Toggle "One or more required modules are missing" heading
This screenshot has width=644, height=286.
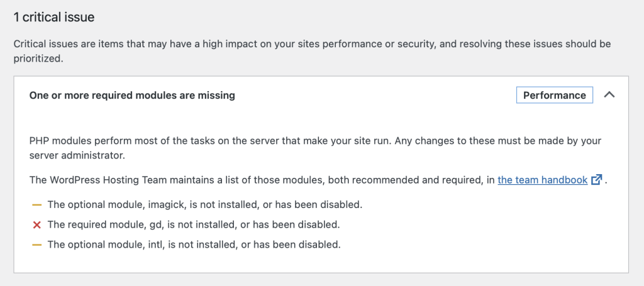(132, 95)
